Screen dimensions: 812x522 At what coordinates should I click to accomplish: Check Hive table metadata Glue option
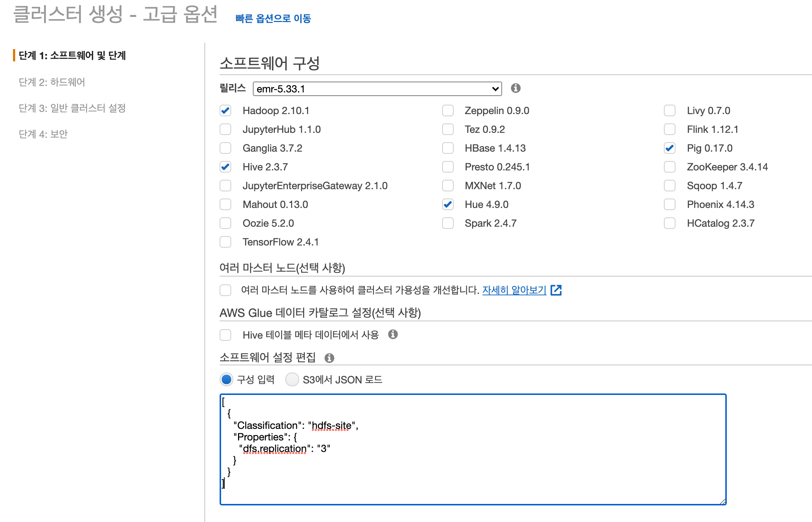point(225,335)
